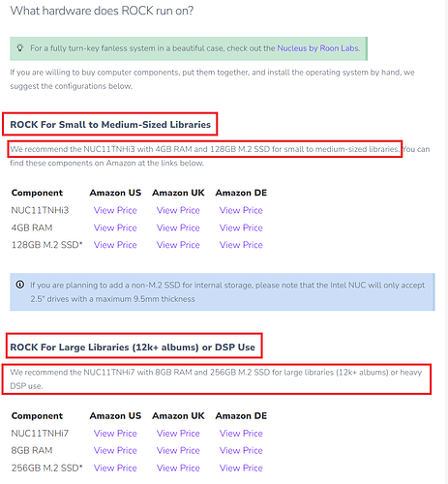Screen dimensions: 448x484
Task: View Amazon UK price for 256GB M.2 SSD
Action: coord(178,468)
